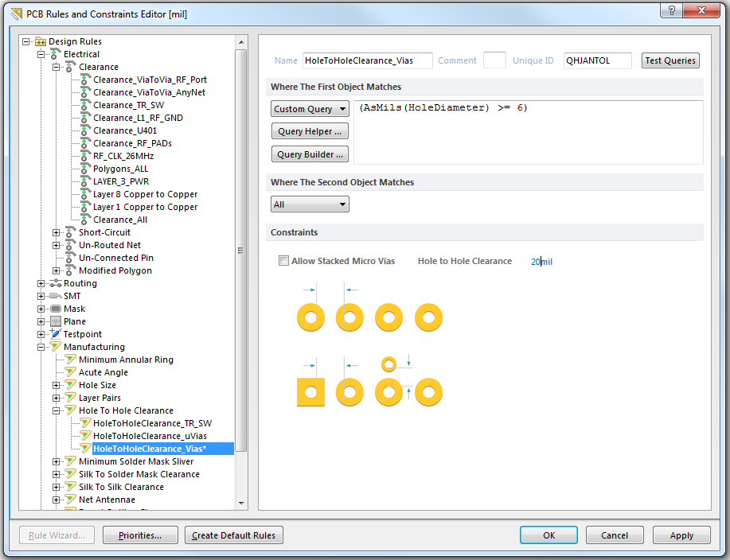Select the Clearance_All rule icon
The width and height of the screenshot is (730, 560).
click(x=85, y=220)
